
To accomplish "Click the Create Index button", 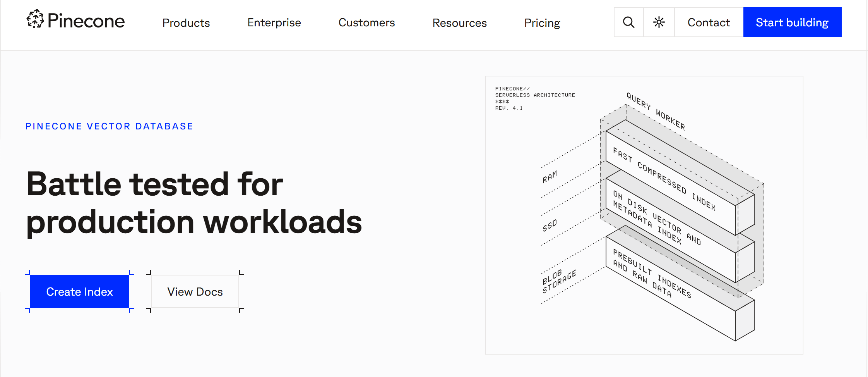I will (79, 291).
